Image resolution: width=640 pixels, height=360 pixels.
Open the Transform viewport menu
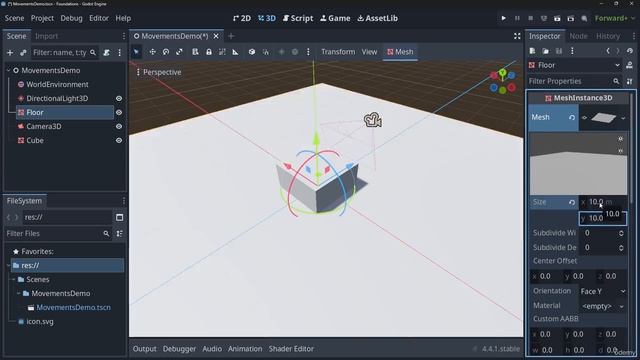pos(338,52)
